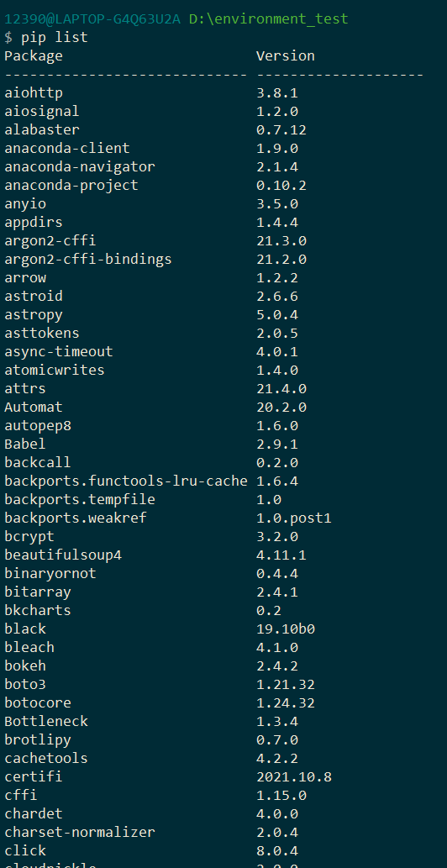Click the 'pip list' command text

click(55, 38)
